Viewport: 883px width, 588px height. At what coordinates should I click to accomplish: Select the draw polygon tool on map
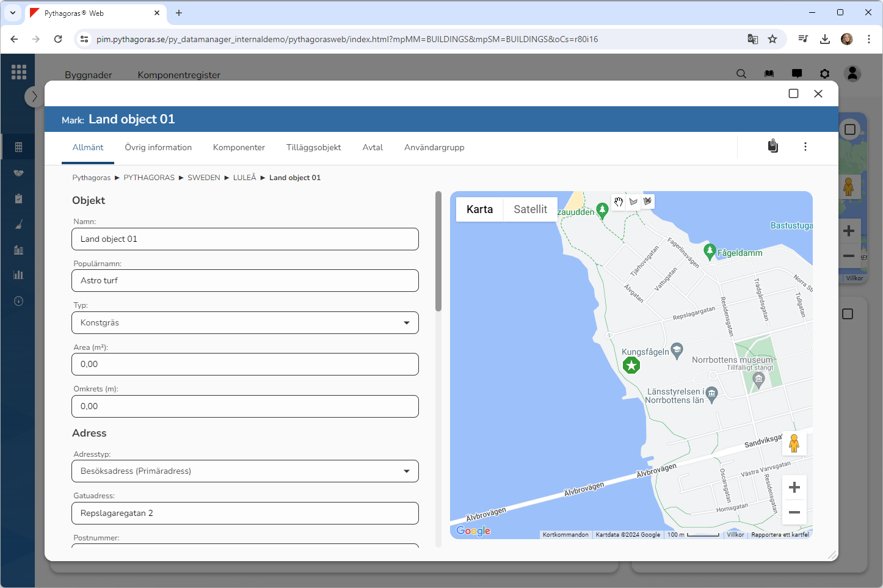(633, 202)
